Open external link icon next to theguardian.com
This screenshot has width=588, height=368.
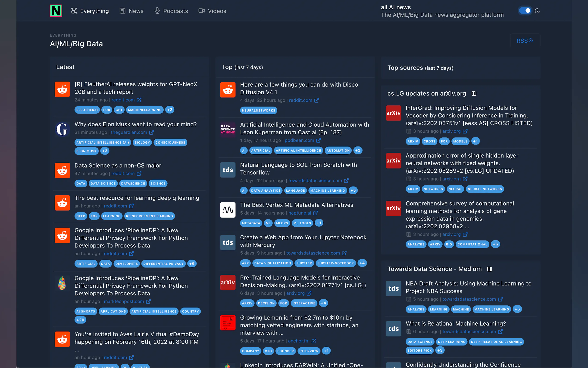tap(151, 132)
